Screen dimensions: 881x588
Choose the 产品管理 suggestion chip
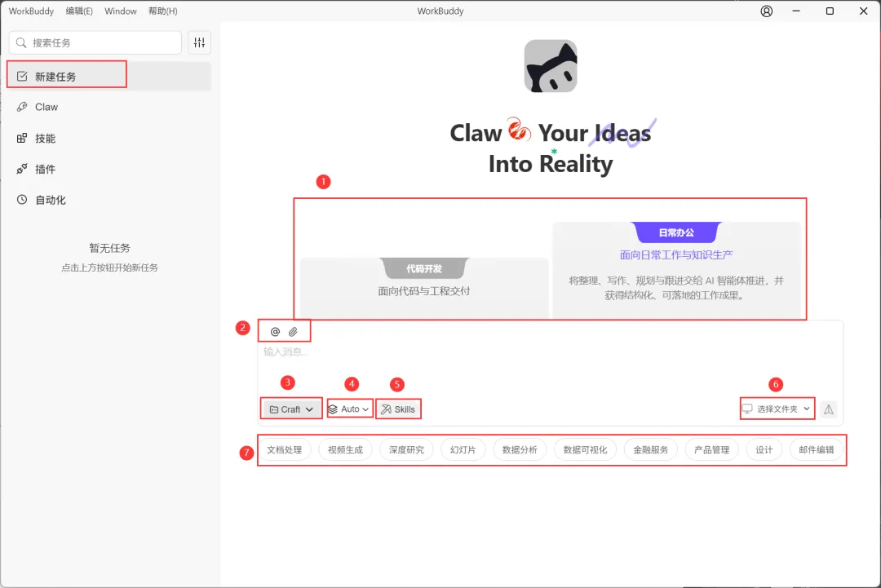[x=712, y=450]
